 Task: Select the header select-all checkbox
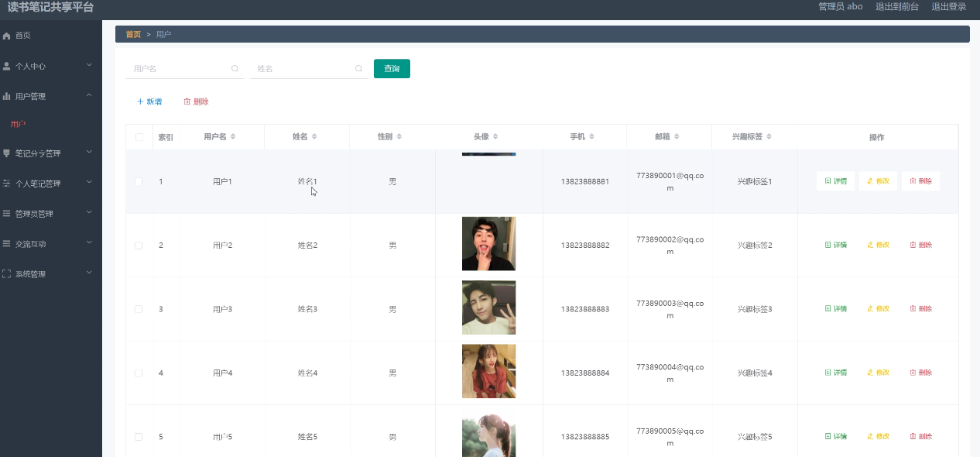click(139, 137)
